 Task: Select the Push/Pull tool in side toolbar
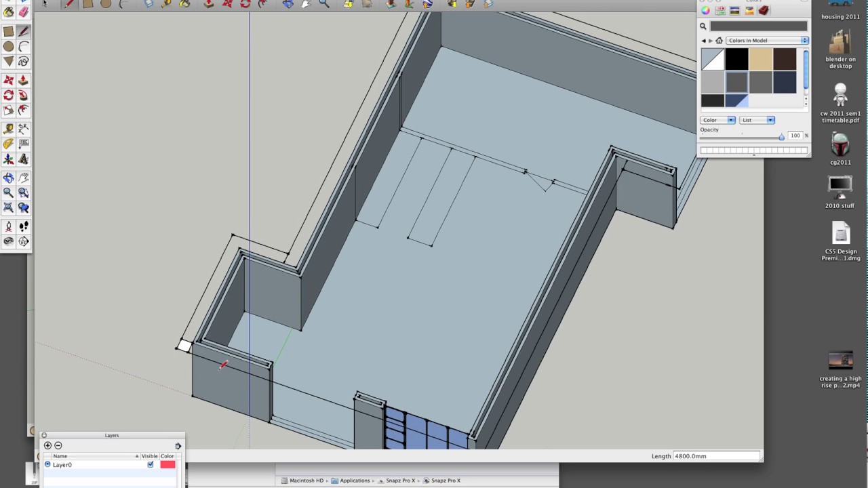click(24, 80)
